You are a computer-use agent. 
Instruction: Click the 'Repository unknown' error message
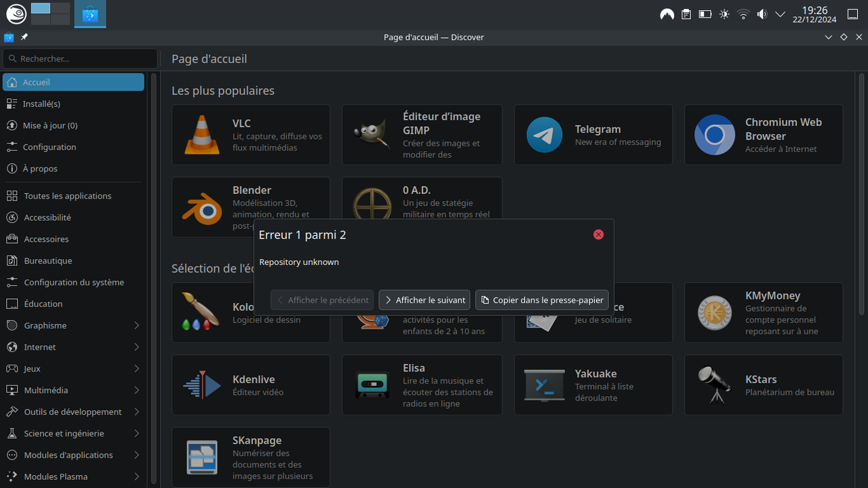pyautogui.click(x=299, y=262)
